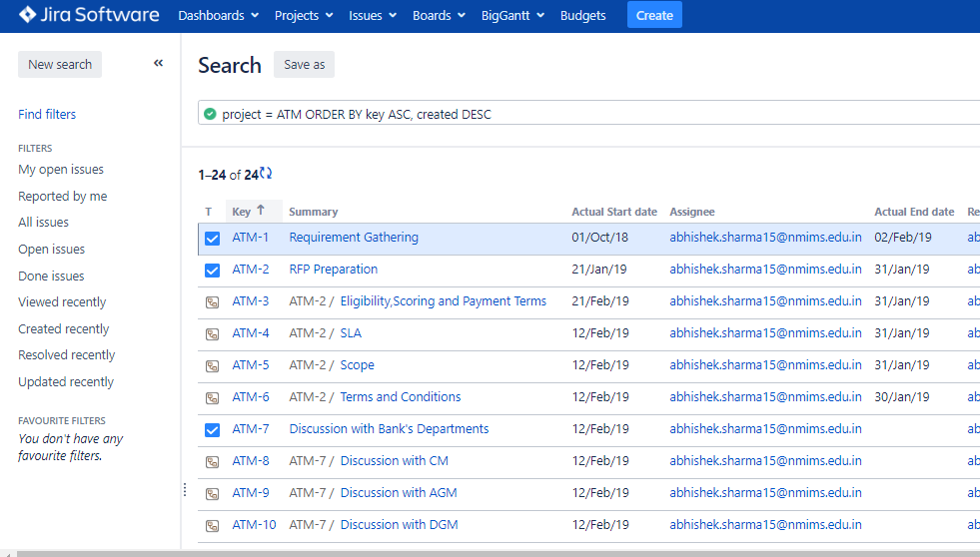
Task: Click the green JQL valid checkmark icon
Action: [x=210, y=114]
